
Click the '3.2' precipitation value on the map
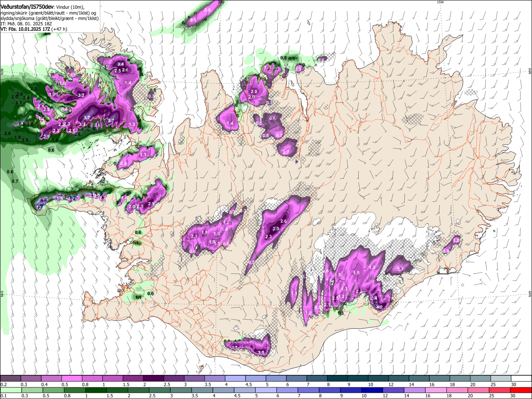81,95
